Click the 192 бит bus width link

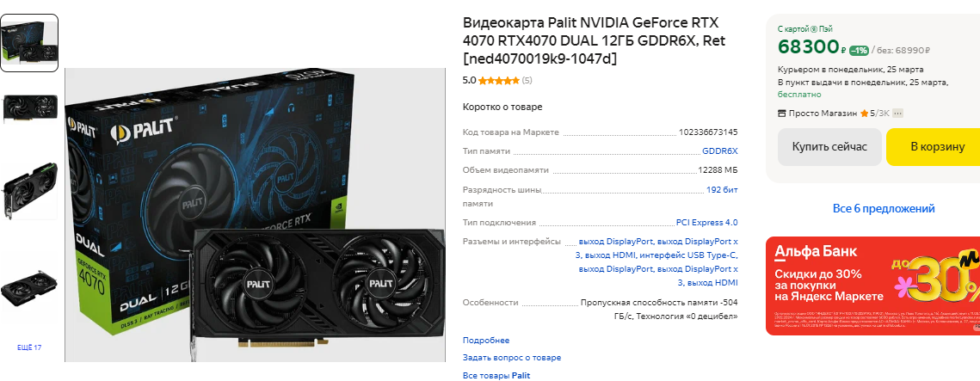coord(722,190)
